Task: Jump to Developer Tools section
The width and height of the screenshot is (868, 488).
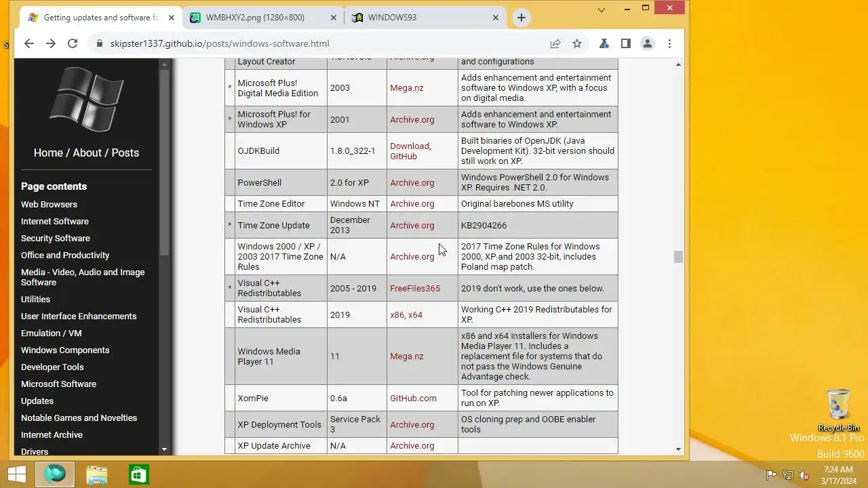Action: tap(52, 367)
